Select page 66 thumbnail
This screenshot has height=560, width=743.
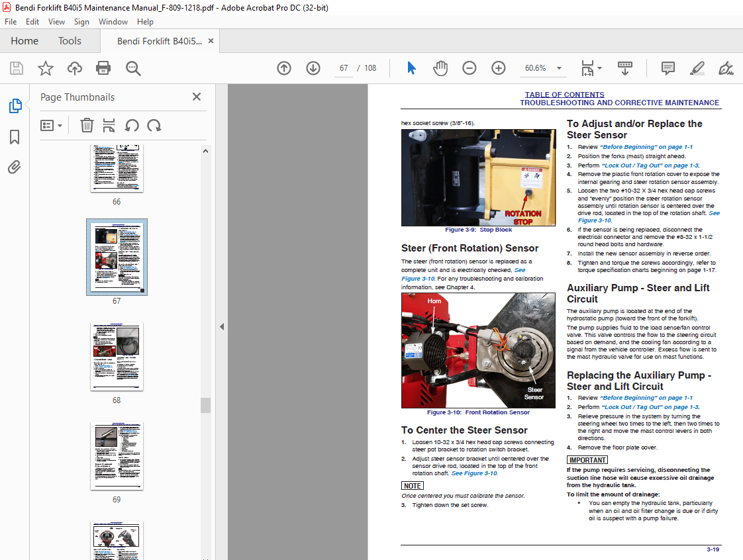117,168
